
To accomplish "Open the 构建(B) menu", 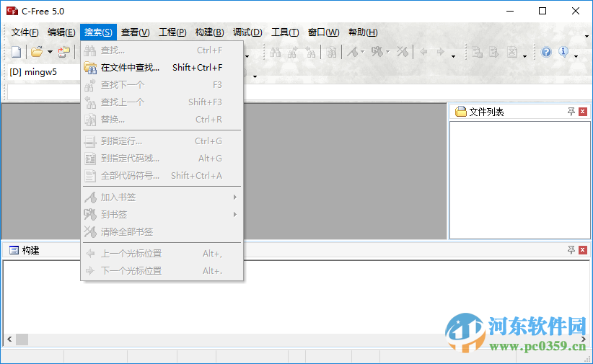I will coord(209,32).
